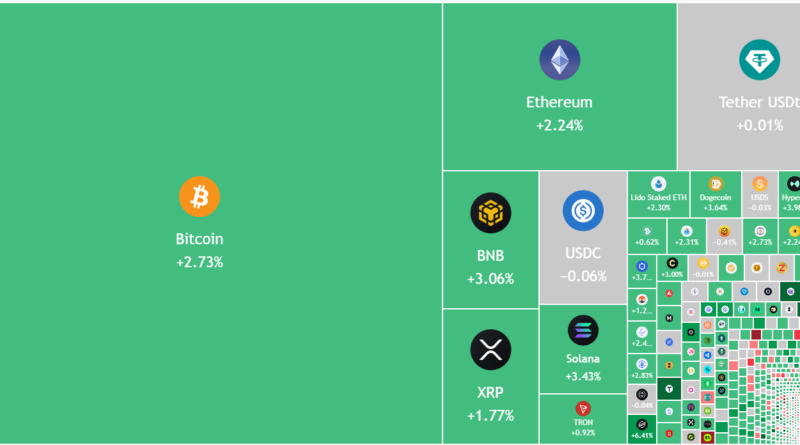
Task: Select the Dogecoin logo icon
Action: 715,184
